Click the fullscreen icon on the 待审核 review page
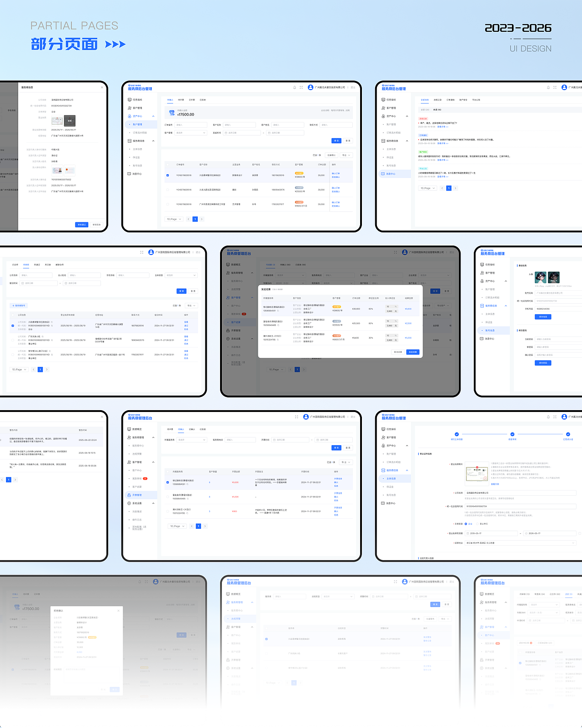Screen dimensions: 582x728 (x=142, y=252)
